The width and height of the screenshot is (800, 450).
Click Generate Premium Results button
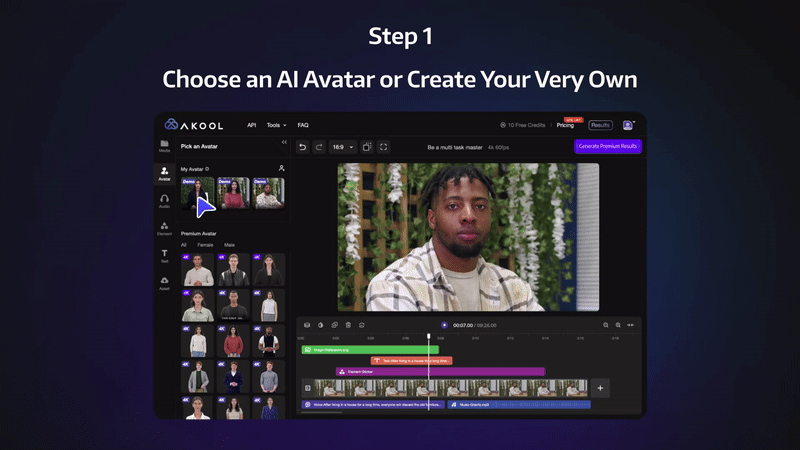click(608, 146)
